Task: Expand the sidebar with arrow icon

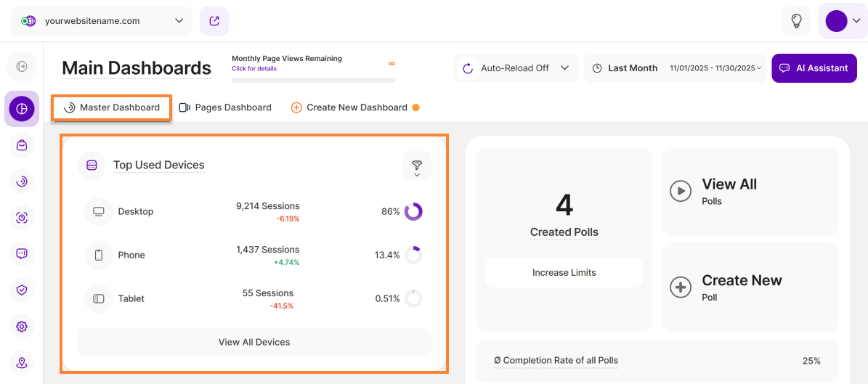Action: (22, 67)
